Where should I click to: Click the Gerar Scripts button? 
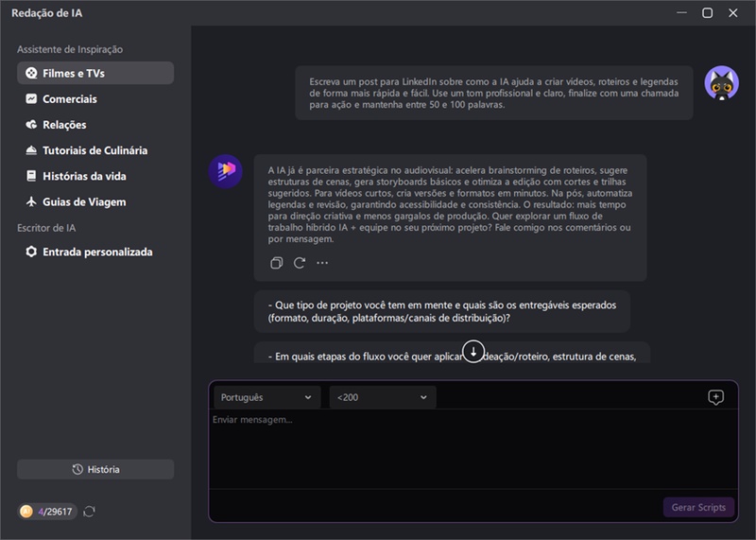698,507
